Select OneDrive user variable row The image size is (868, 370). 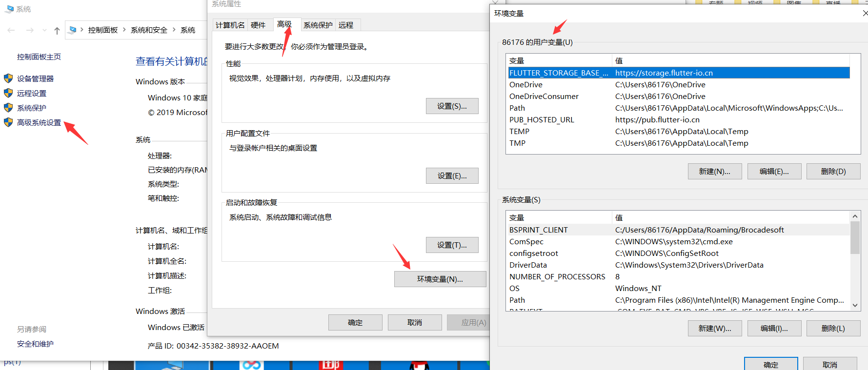pos(679,84)
